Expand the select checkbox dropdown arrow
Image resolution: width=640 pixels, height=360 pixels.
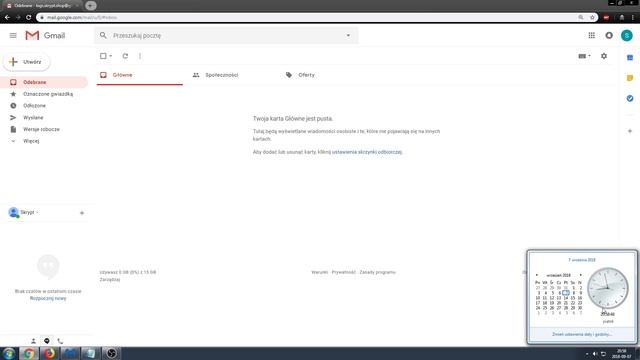pyautogui.click(x=111, y=56)
